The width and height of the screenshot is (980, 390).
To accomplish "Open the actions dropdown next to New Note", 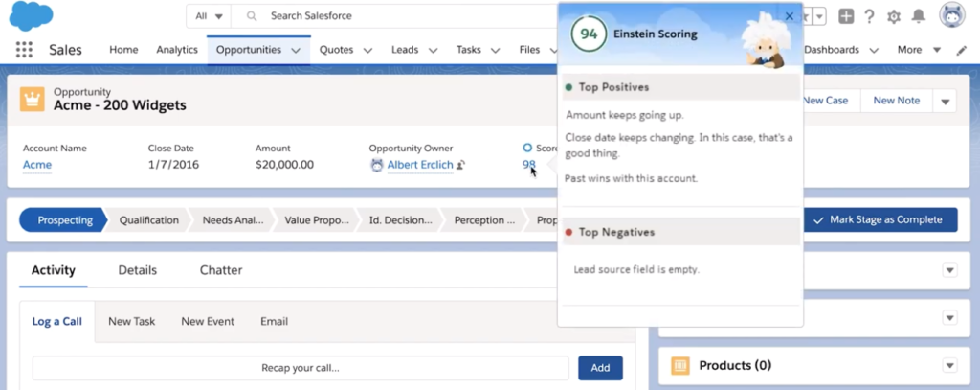I will click(x=946, y=102).
